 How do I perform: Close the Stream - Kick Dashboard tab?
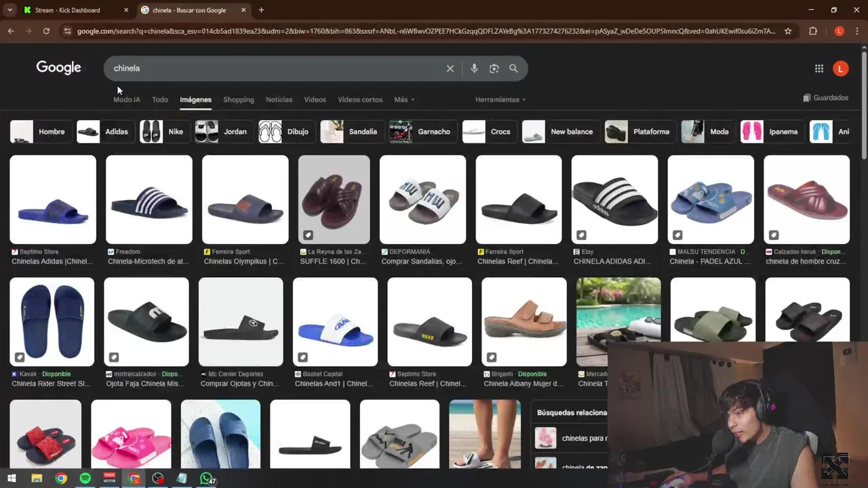tap(126, 10)
